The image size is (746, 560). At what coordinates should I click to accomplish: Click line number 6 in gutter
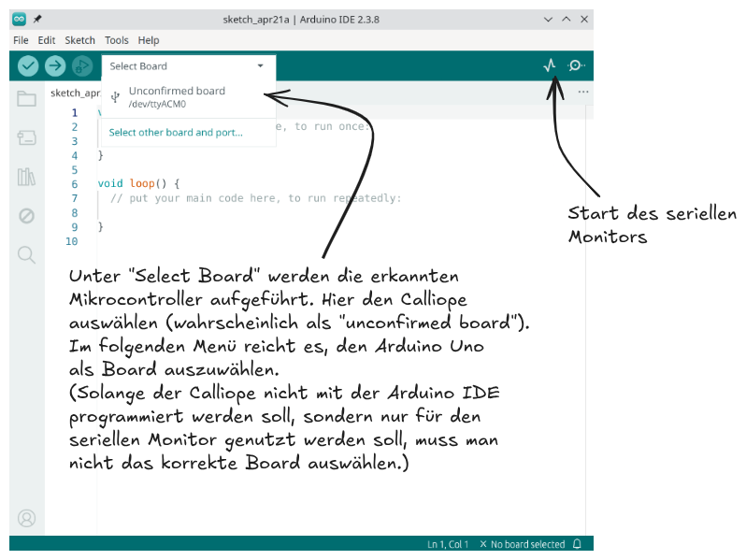click(75, 184)
